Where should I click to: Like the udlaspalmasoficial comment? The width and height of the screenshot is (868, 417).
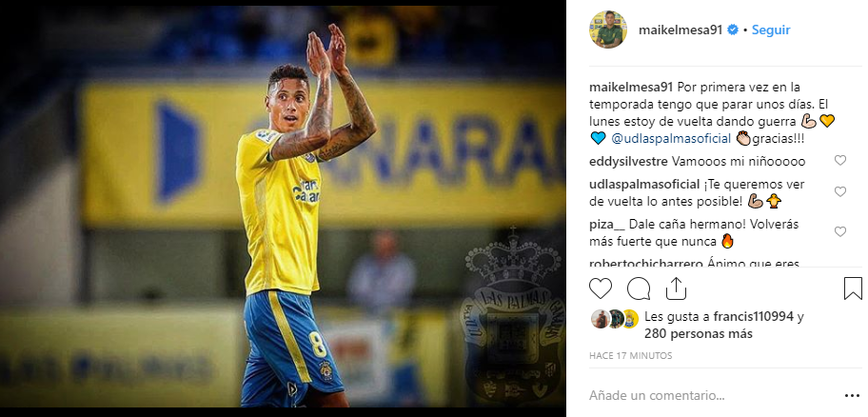coord(839,191)
